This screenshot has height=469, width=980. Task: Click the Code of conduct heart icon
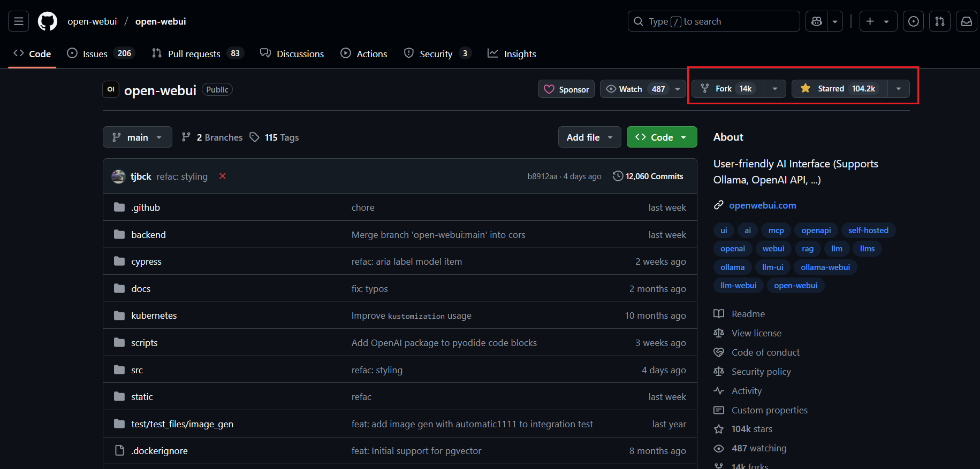pos(719,352)
